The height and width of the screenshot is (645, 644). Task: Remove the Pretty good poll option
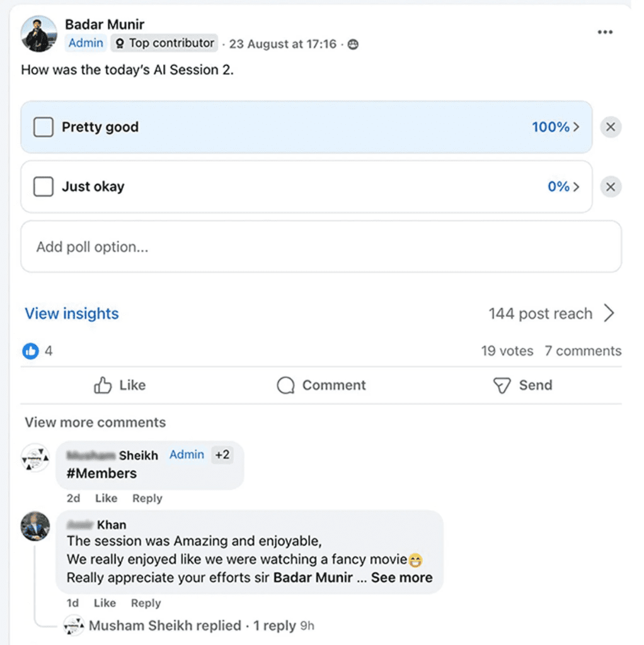click(x=610, y=127)
